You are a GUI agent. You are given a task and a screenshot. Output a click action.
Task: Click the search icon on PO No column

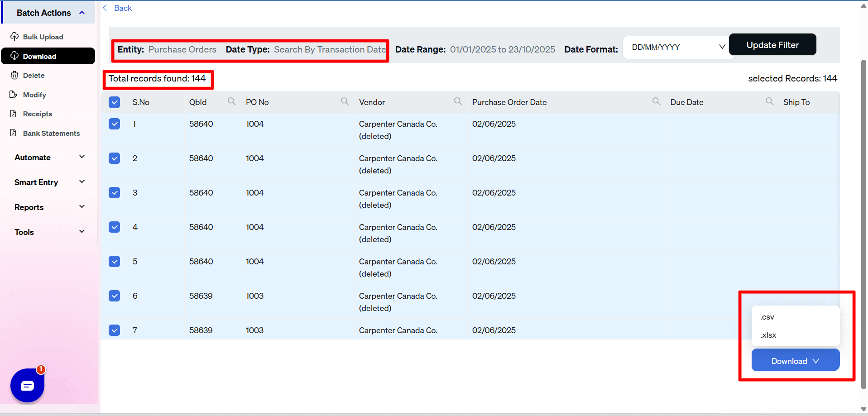(345, 101)
